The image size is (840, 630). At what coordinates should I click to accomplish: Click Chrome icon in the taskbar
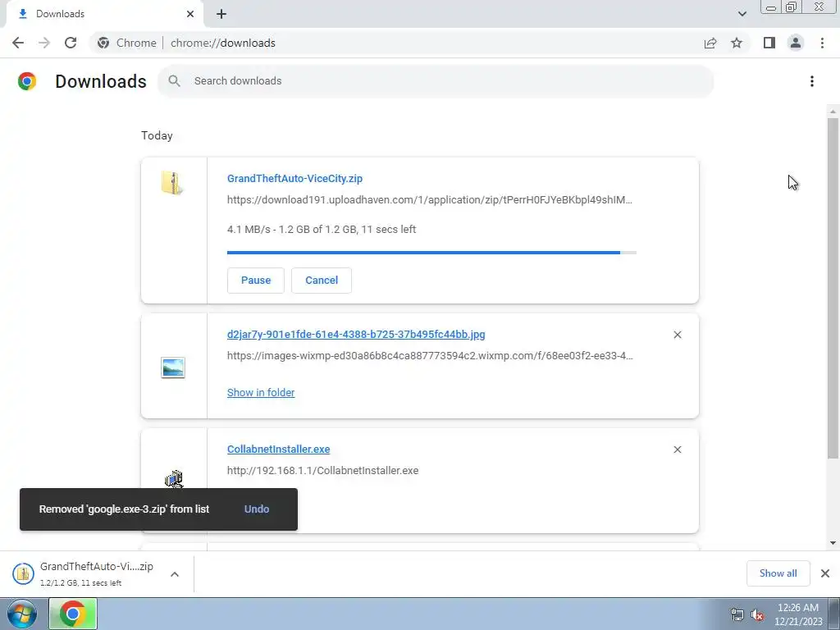coord(73,614)
